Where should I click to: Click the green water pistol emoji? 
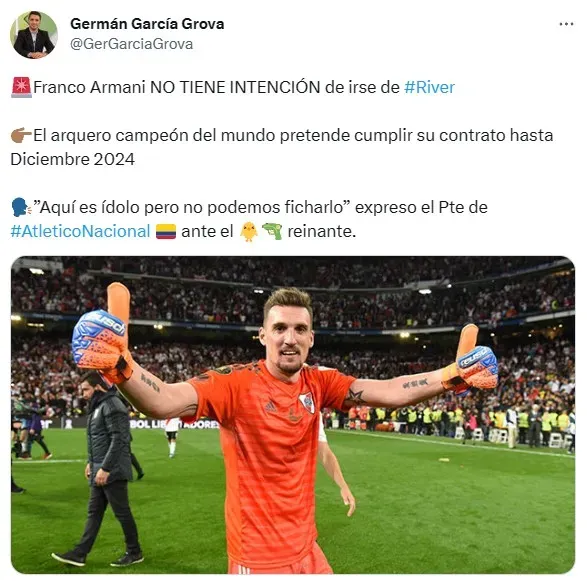pos(272,231)
